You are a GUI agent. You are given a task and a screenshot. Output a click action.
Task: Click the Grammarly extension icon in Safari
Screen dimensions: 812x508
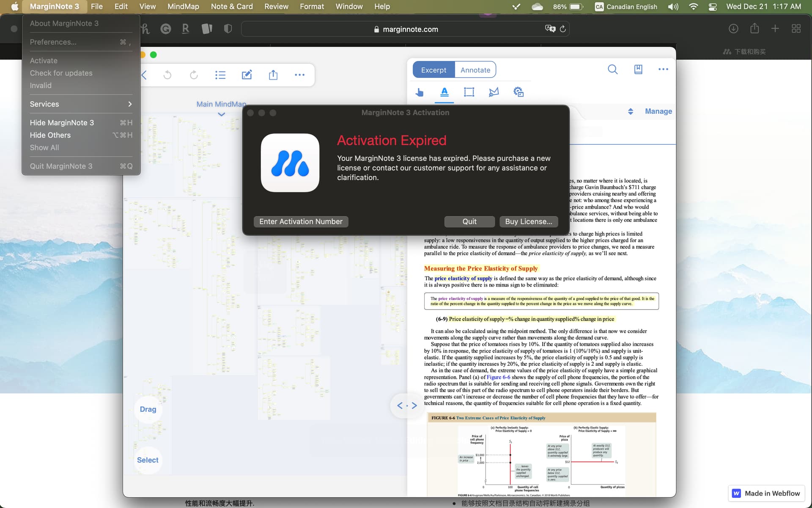166,29
